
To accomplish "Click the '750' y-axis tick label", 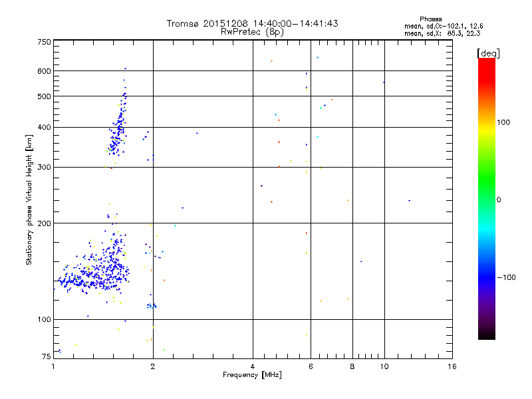I will pyautogui.click(x=44, y=42).
